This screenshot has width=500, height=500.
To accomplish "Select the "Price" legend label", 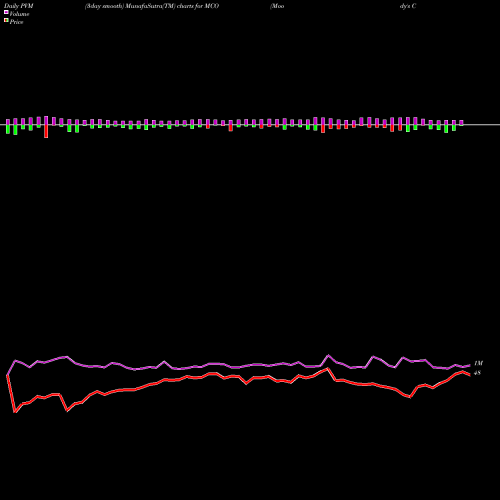I will pyautogui.click(x=16, y=22).
